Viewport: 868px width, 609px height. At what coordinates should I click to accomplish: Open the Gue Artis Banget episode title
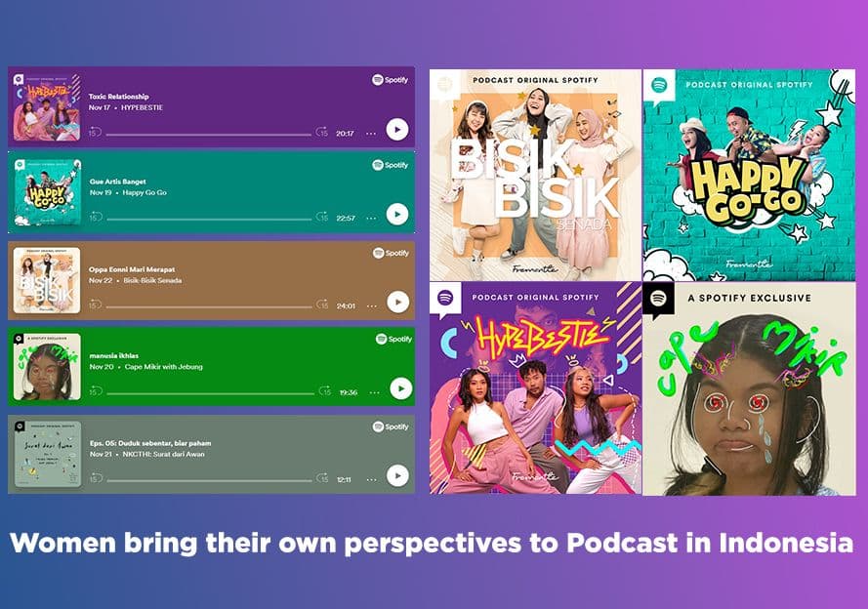click(x=118, y=182)
